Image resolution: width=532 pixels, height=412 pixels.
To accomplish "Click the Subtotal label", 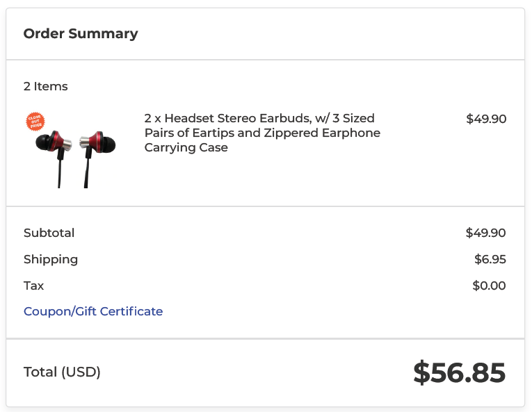I will coord(49,233).
